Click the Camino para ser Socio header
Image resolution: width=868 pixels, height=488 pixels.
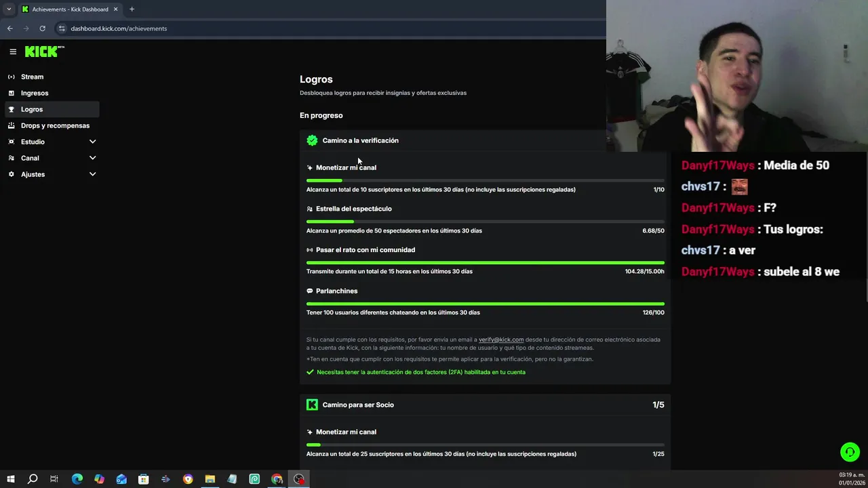pos(358,405)
